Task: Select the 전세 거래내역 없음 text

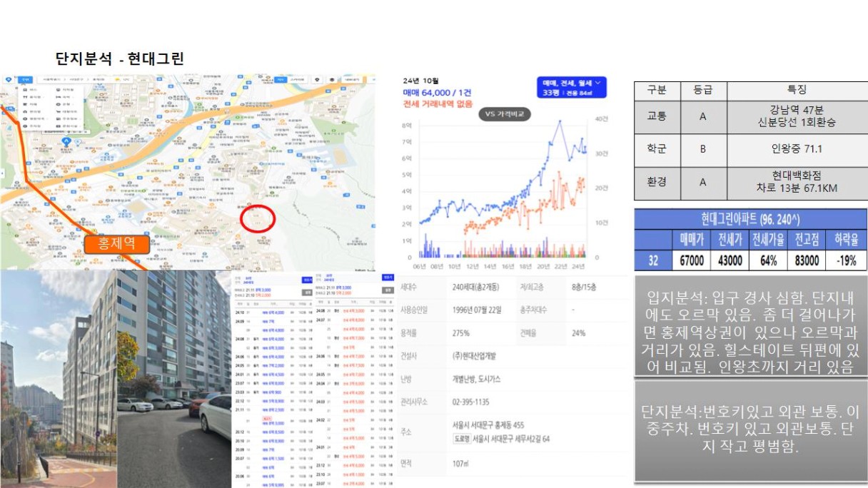Action: pos(438,104)
